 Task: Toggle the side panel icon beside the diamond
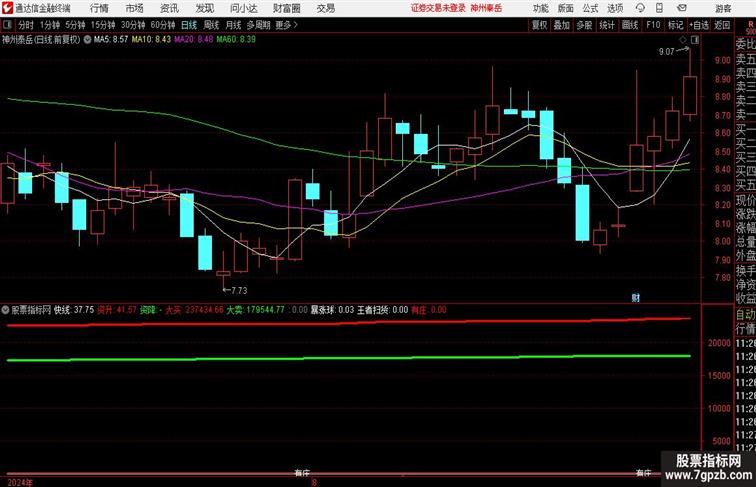coord(695,40)
